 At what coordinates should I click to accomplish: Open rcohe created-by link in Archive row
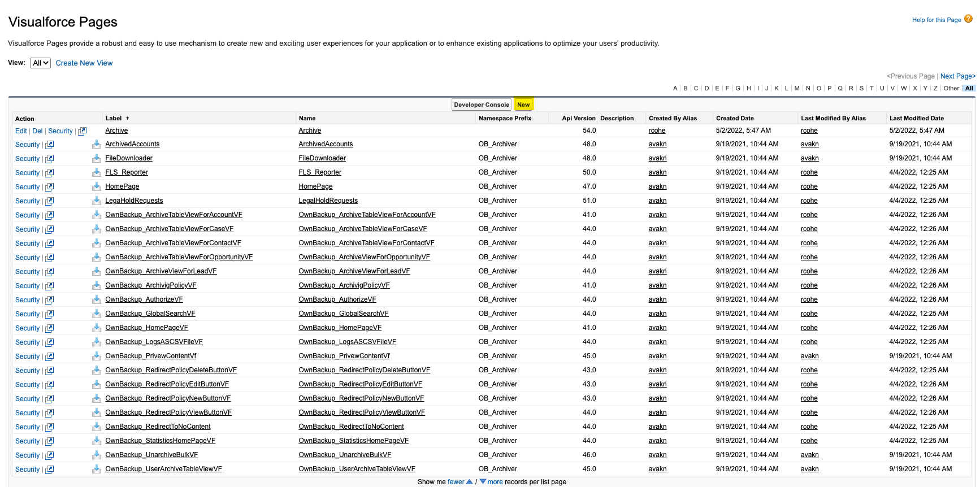(x=657, y=131)
